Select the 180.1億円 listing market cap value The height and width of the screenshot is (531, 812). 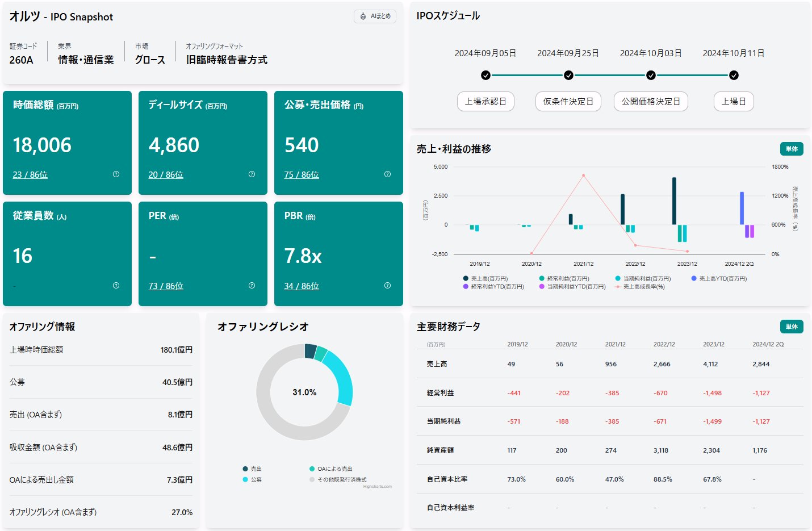click(177, 350)
